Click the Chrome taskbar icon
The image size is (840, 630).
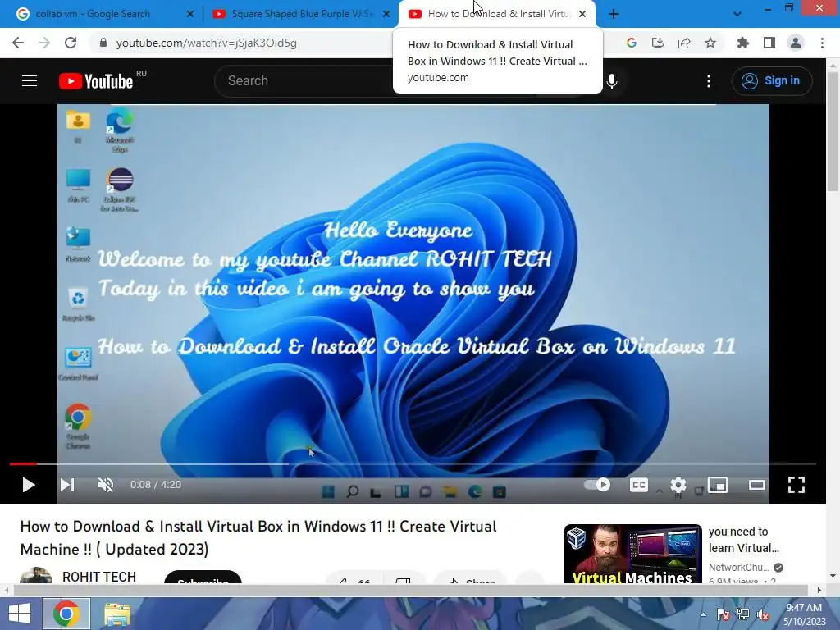tap(66, 614)
